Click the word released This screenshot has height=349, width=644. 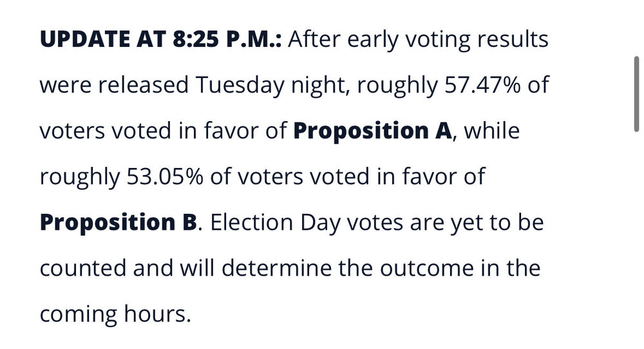tap(136, 85)
